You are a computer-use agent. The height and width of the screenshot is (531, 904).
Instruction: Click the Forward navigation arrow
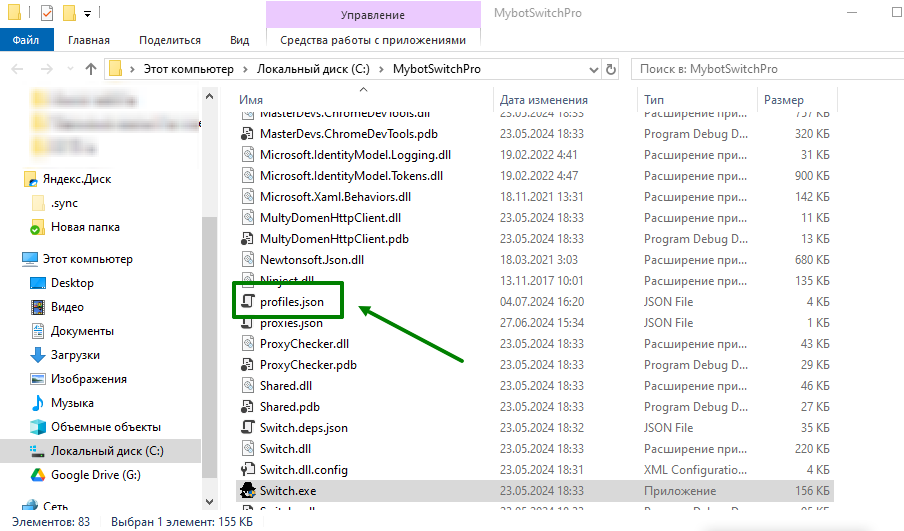tap(47, 69)
